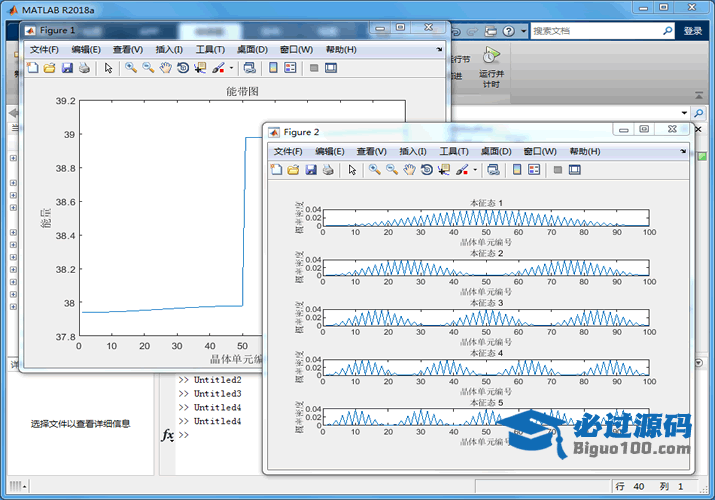Open address bar dropdown arrow in MATLAB
Screen dimensions: 715x500
(684, 113)
